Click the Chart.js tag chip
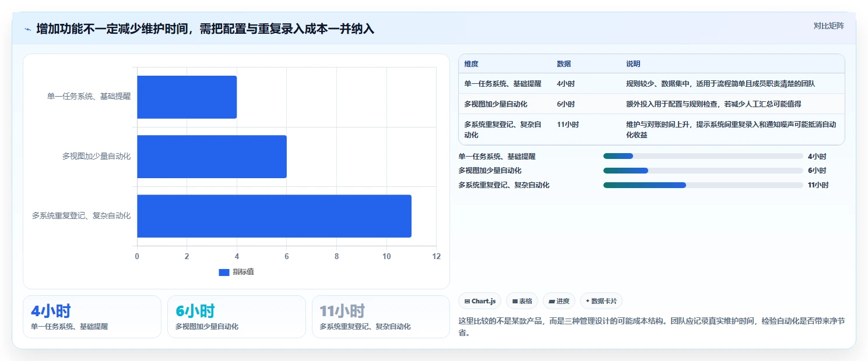Image resolution: width=868 pixels, height=361 pixels. tap(480, 301)
